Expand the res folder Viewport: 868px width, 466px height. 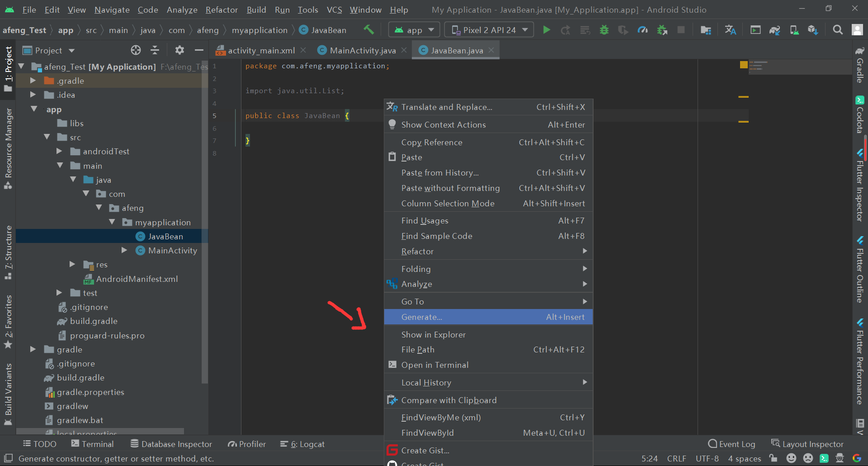click(72, 264)
